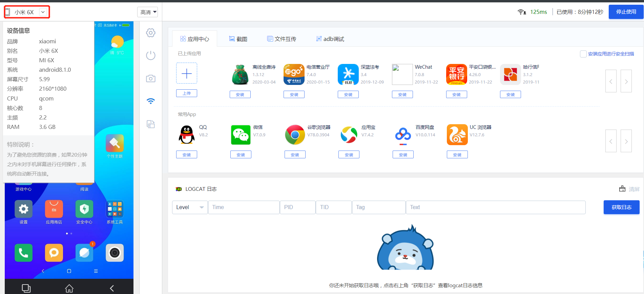Open the phone dialer app
Image resolution: width=644 pixels, height=294 pixels.
23,253
